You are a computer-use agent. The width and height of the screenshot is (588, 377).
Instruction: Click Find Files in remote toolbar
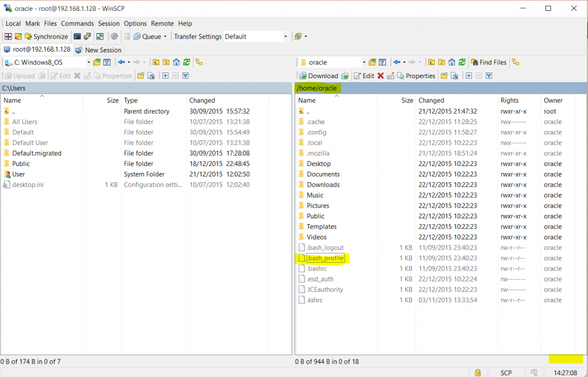pos(489,62)
